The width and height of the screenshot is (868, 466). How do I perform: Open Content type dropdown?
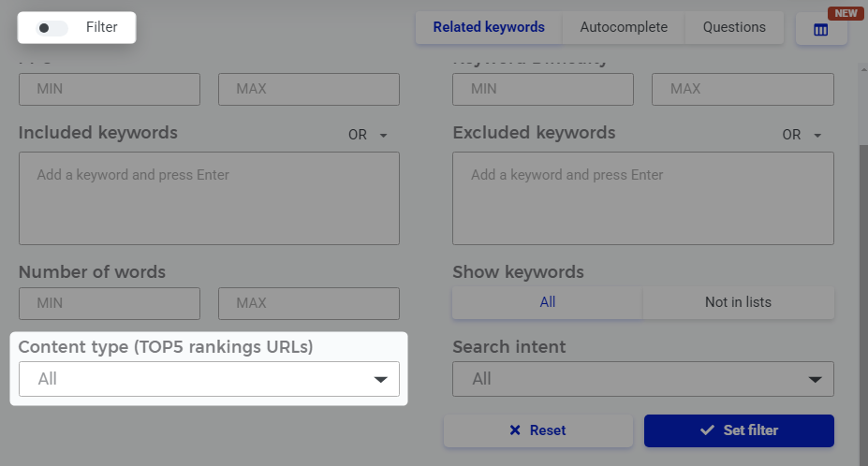pyautogui.click(x=209, y=379)
